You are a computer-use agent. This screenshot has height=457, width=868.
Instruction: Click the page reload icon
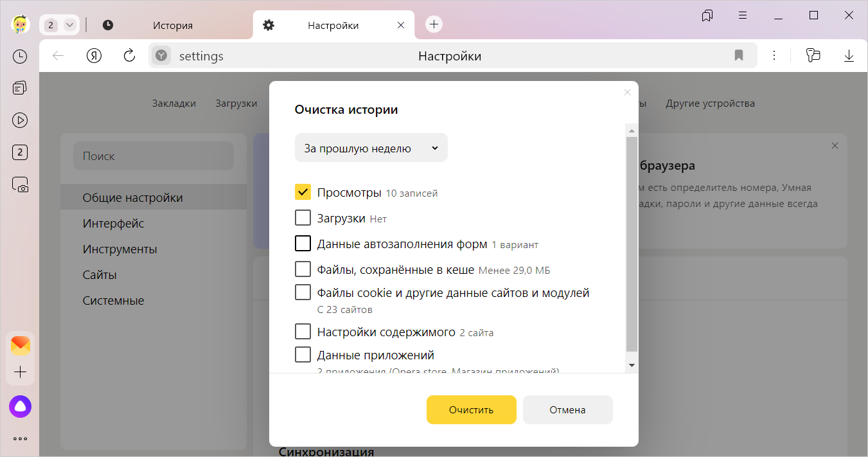pyautogui.click(x=129, y=56)
